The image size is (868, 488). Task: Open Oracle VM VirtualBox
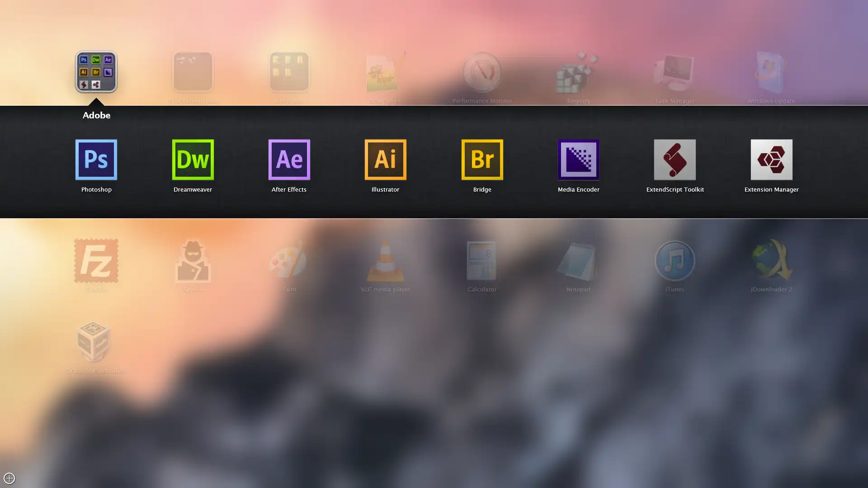pyautogui.click(x=95, y=342)
